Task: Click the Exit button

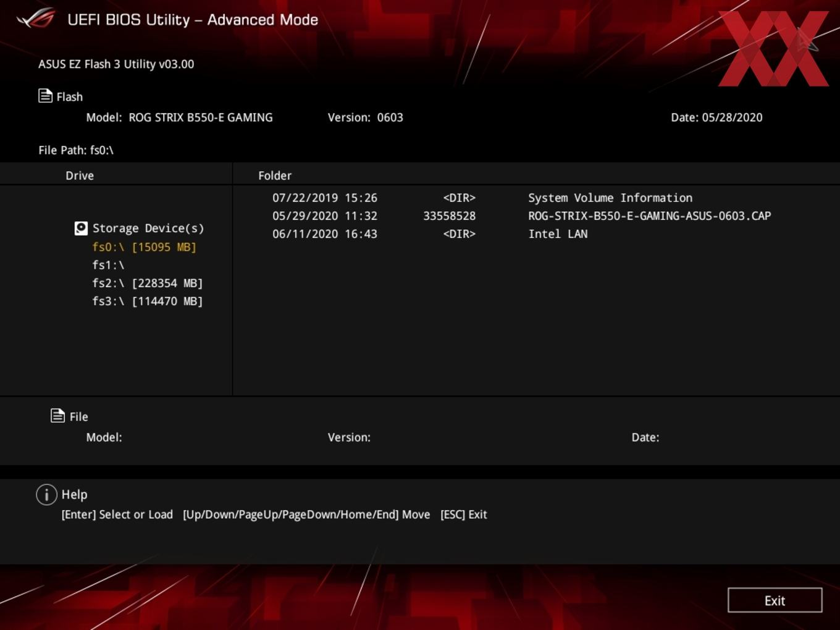Action: click(775, 600)
